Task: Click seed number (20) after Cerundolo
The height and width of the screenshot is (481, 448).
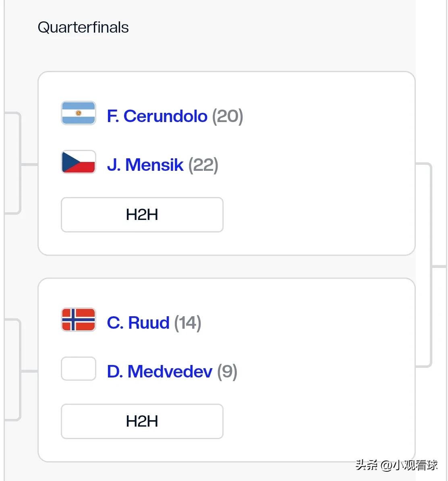Action: point(228,116)
